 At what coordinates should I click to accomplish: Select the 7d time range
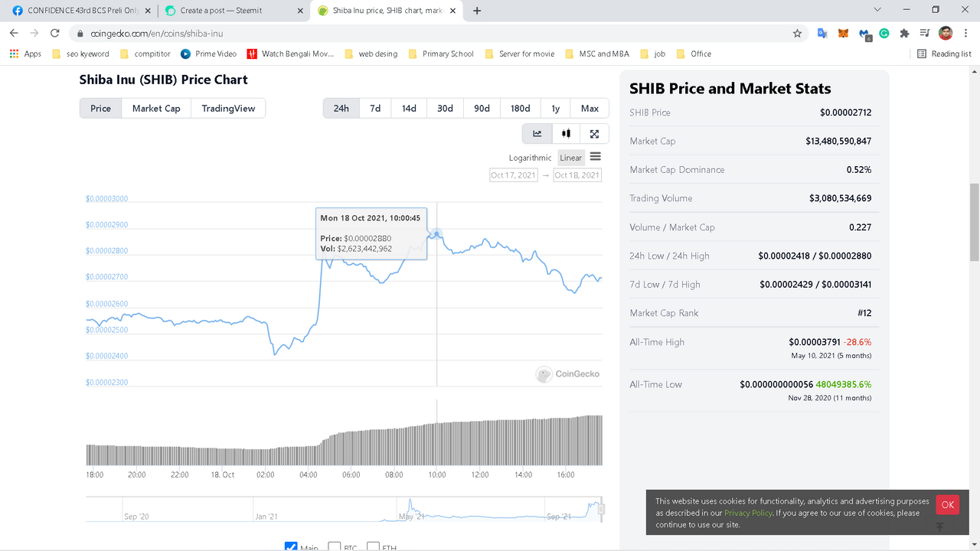click(x=375, y=108)
